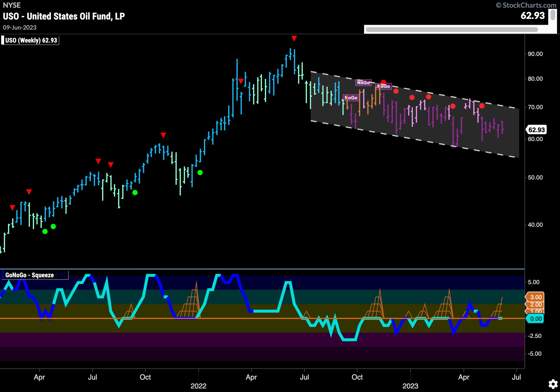Viewport: 560px width, 392px height.
Task: Click the StockCharts.com copyright text
Action: click(x=526, y=5)
